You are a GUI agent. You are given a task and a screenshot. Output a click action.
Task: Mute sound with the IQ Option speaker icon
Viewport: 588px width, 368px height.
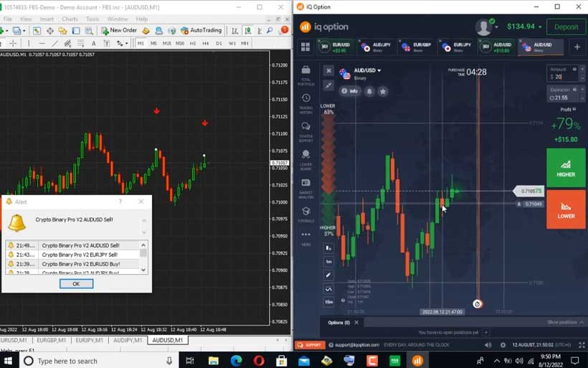coord(488,345)
